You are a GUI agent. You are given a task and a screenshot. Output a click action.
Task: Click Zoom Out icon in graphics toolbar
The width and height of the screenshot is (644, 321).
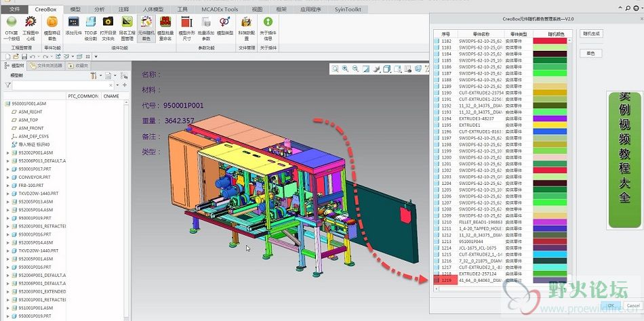coord(356,69)
